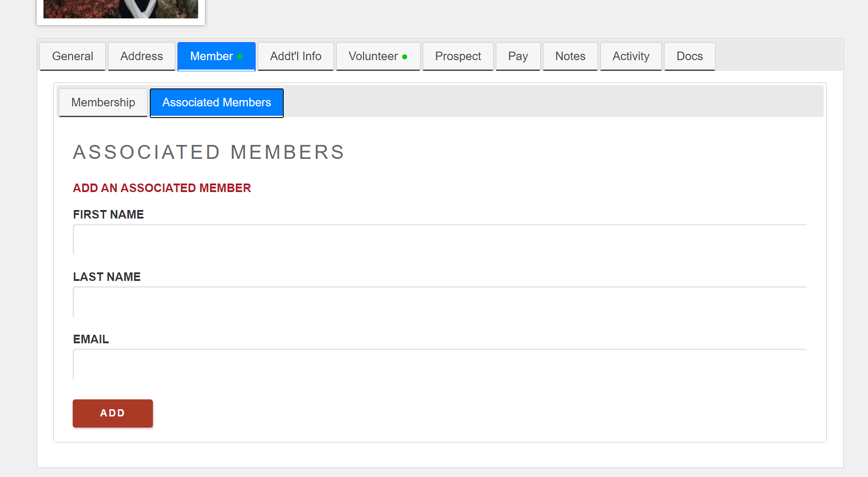Select the Member tab
This screenshot has width=868, height=477.
coord(217,57)
